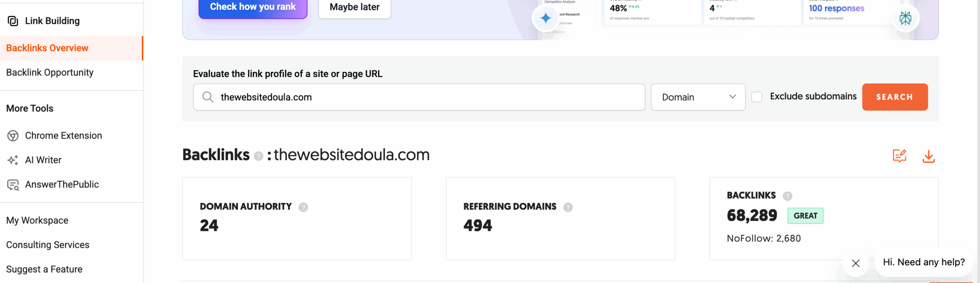Click the Backlinks card help icon

[x=787, y=196]
